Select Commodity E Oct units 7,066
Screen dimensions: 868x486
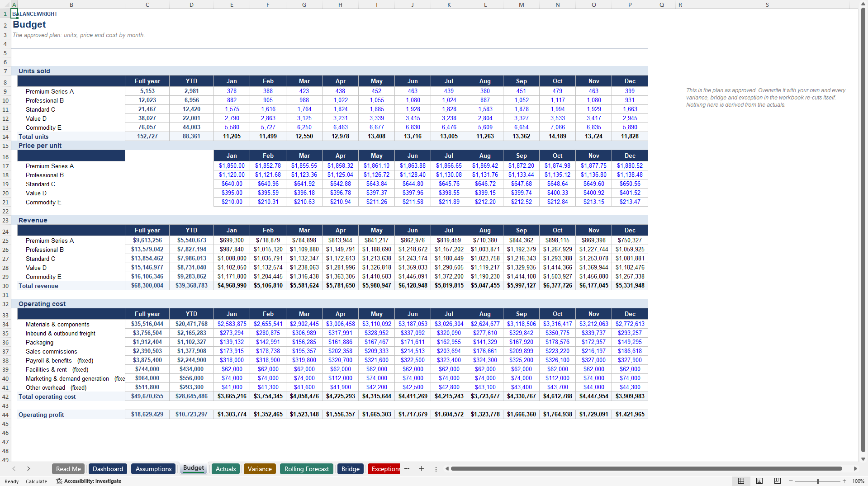557,127
